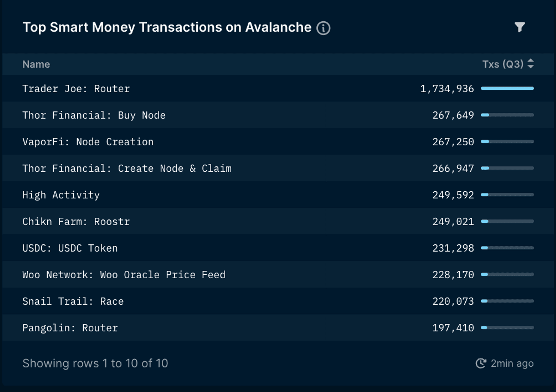Viewport: 556px width, 392px height.
Task: Open Chikn Farm: Roostr entry
Action: click(278, 221)
